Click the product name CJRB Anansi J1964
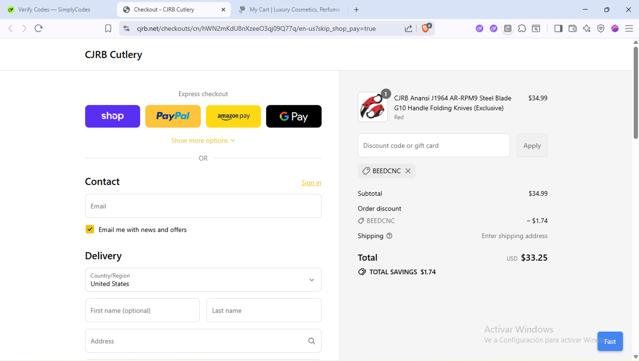The height and width of the screenshot is (361, 639). click(452, 103)
